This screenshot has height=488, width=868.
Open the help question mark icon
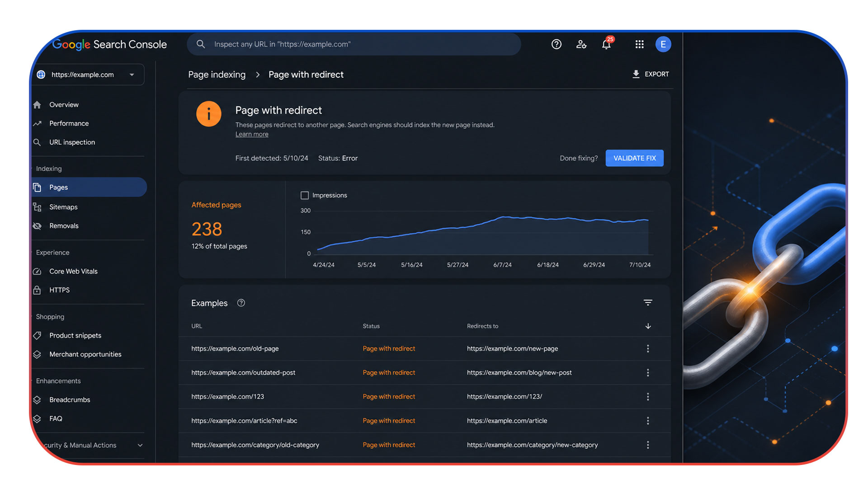[x=557, y=44]
